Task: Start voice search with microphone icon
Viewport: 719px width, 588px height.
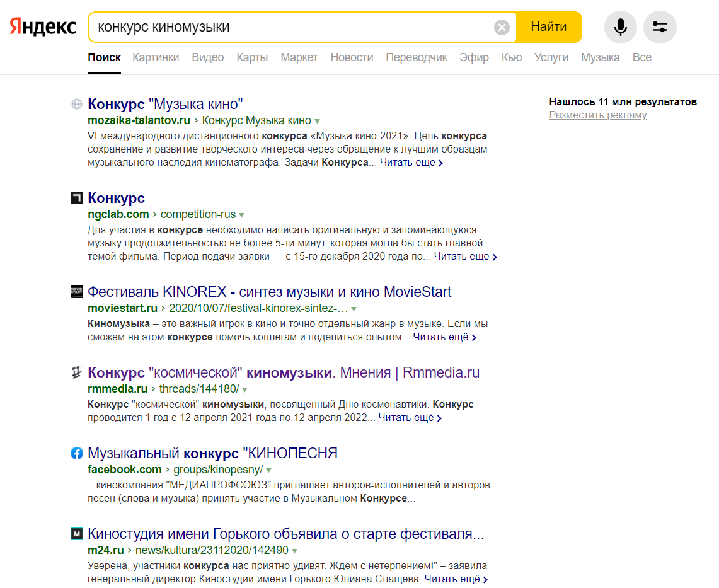Action: [x=621, y=27]
